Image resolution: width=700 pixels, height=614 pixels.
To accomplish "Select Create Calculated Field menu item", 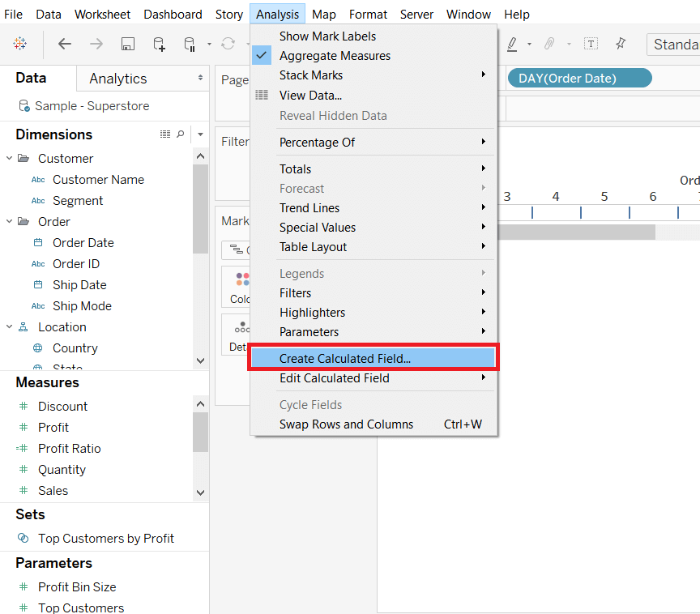I will point(374,358).
